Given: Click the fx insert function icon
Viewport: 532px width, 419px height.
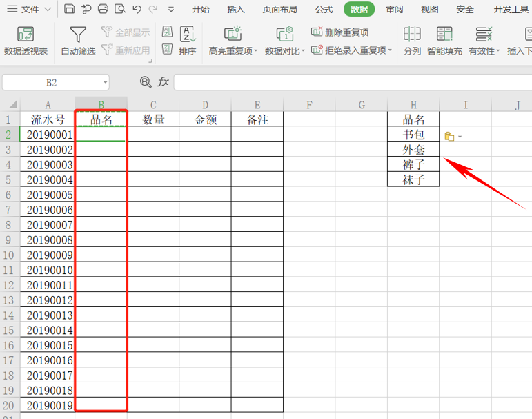Looking at the screenshot, I should pos(164,82).
